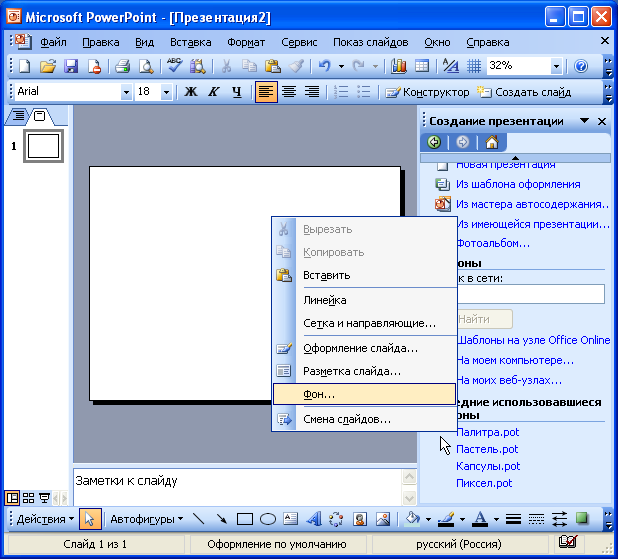
Task: Save the presentation with the floppy icon
Action: (71, 66)
